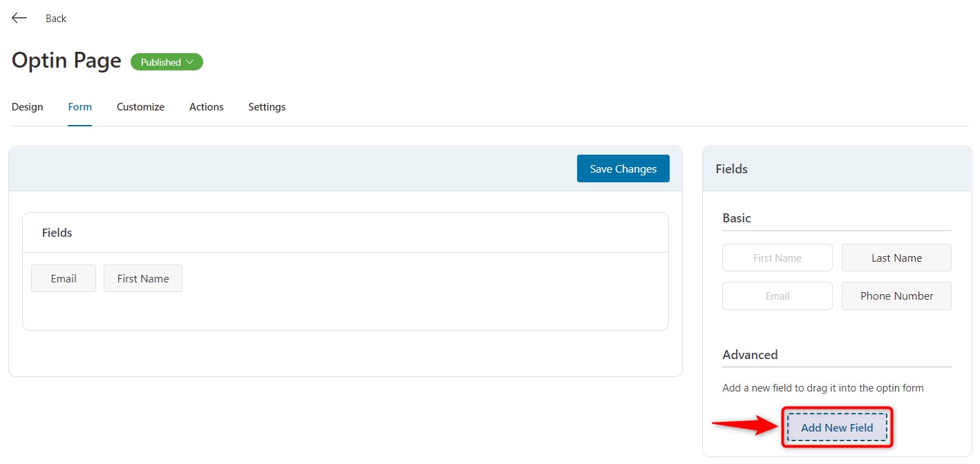Click the Fields panel header in sidebar
The image size is (980, 464).
click(x=731, y=168)
